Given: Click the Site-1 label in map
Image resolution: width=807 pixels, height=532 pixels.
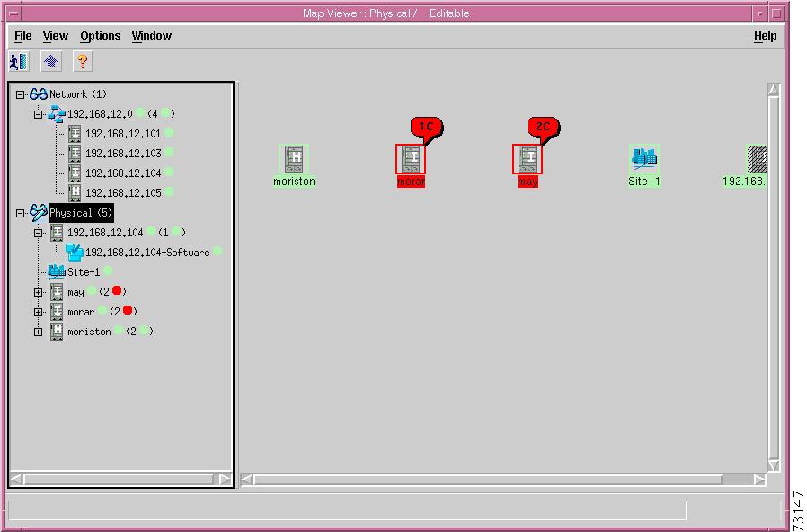Looking at the screenshot, I should click(643, 182).
